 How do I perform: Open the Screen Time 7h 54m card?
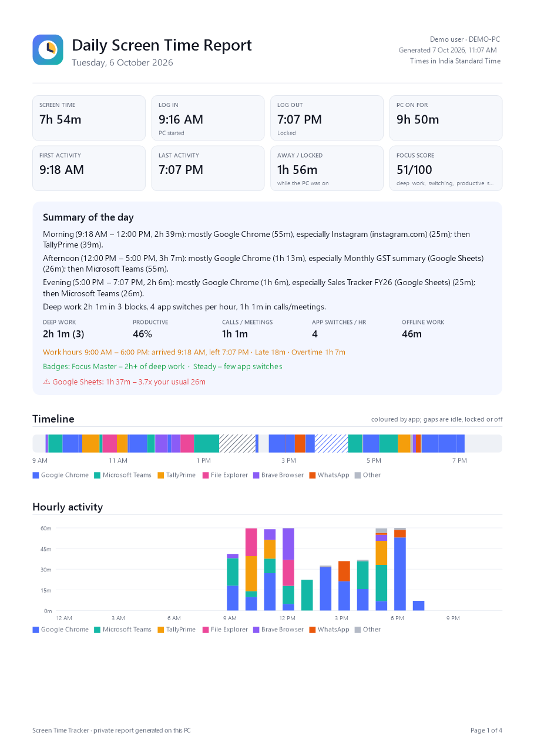point(89,118)
